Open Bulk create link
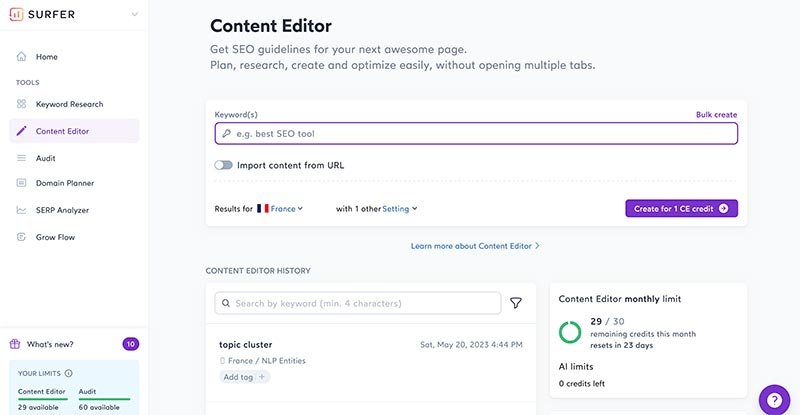800x415 pixels. click(716, 115)
